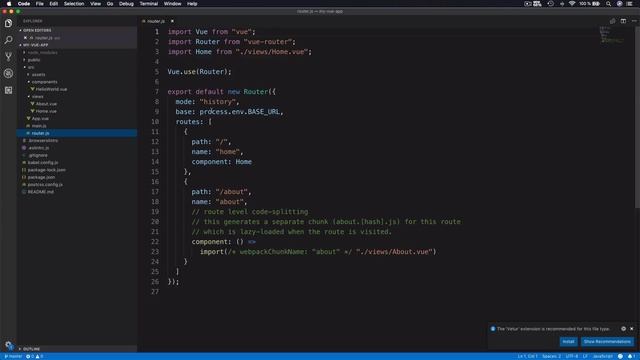The image size is (640, 360).
Task: Open Home.vue in file tree
Action: click(x=46, y=111)
